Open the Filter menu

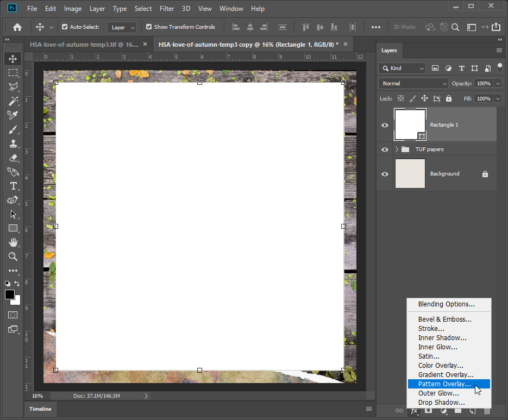tap(167, 9)
